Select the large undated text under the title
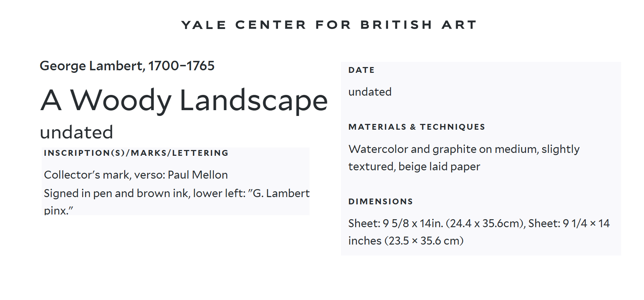 coord(76,132)
